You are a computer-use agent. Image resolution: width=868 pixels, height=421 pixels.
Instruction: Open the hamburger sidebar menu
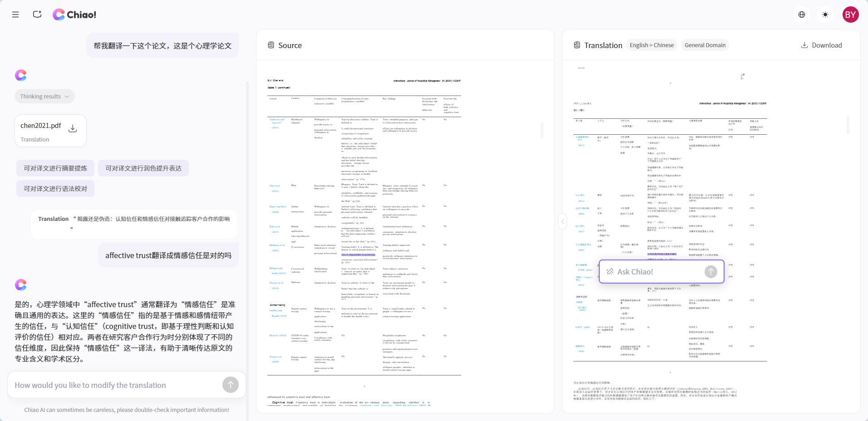15,15
